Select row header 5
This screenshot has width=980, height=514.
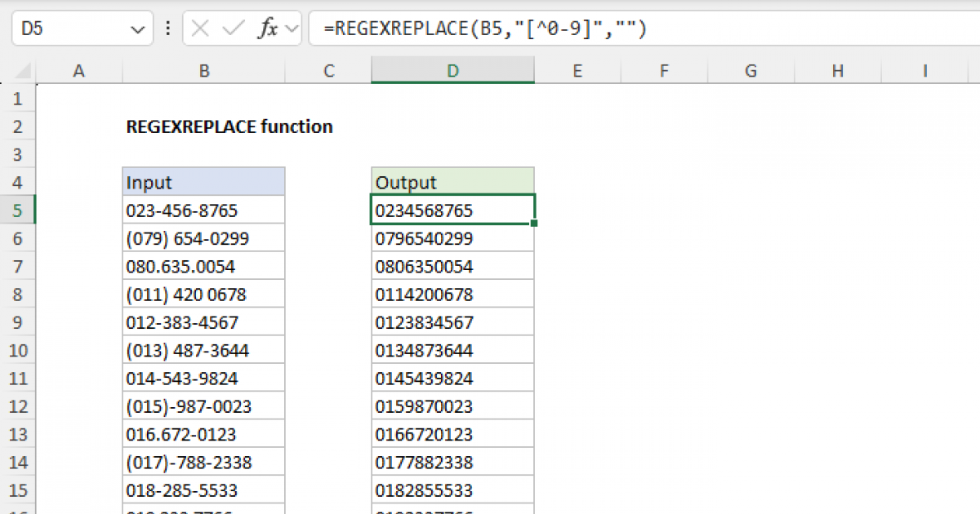[x=18, y=210]
